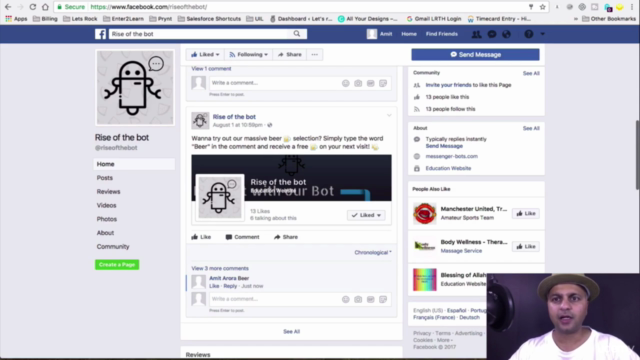The image size is (640, 360).
Task: Open the Apps bookmark icon
Action: pos(16,19)
